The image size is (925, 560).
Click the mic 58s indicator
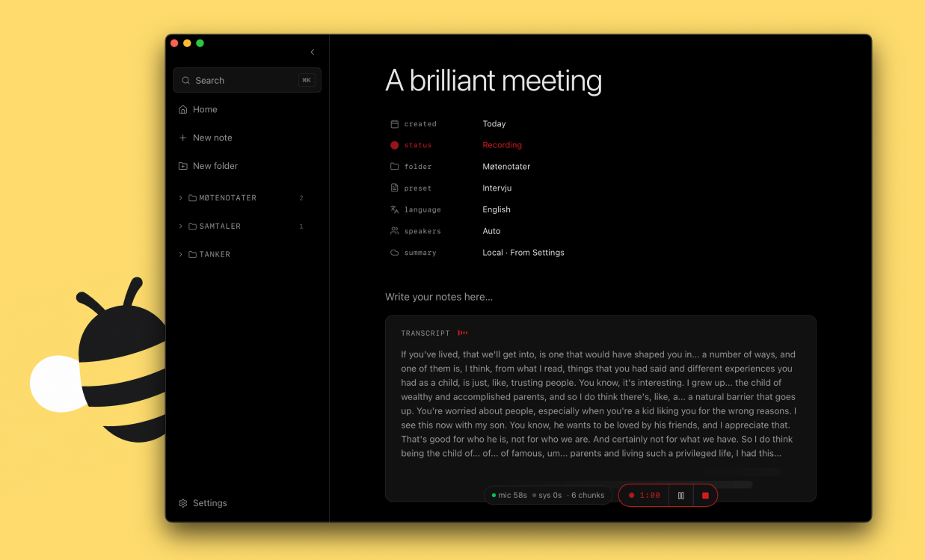click(x=509, y=495)
